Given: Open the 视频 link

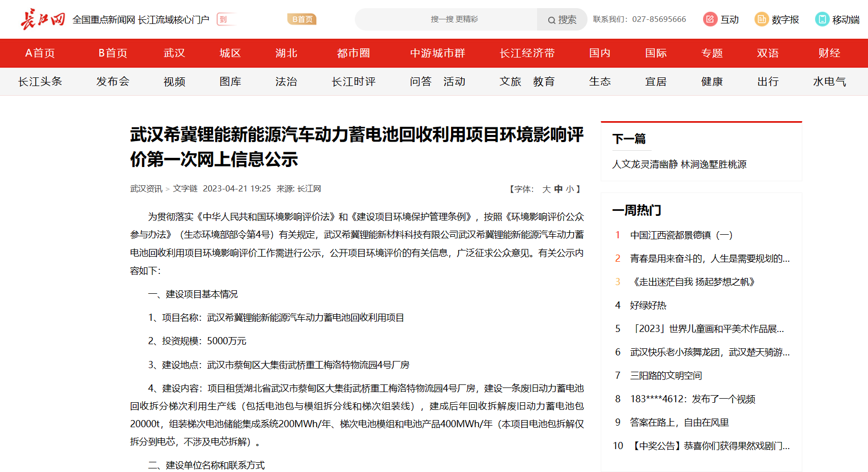Looking at the screenshot, I should [x=174, y=81].
